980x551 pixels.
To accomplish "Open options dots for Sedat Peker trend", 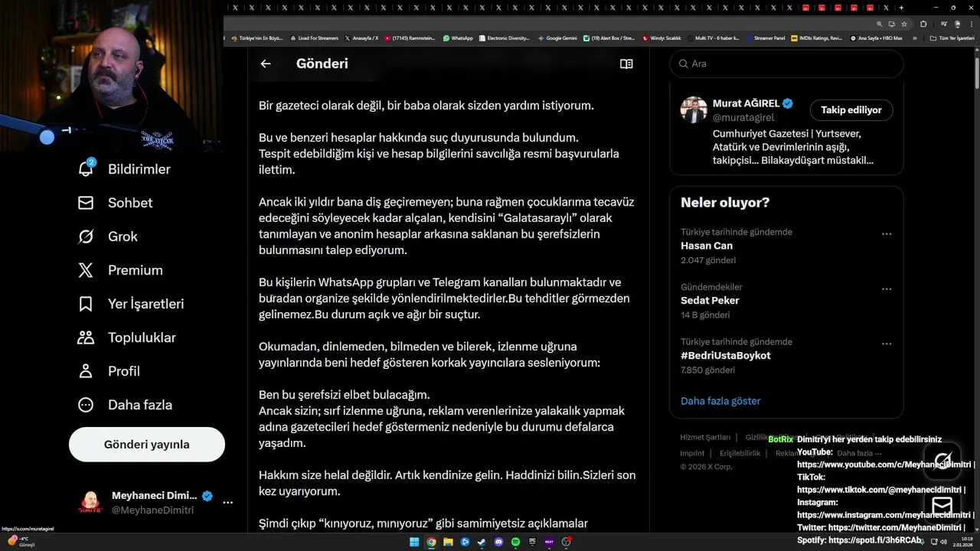I will click(887, 289).
